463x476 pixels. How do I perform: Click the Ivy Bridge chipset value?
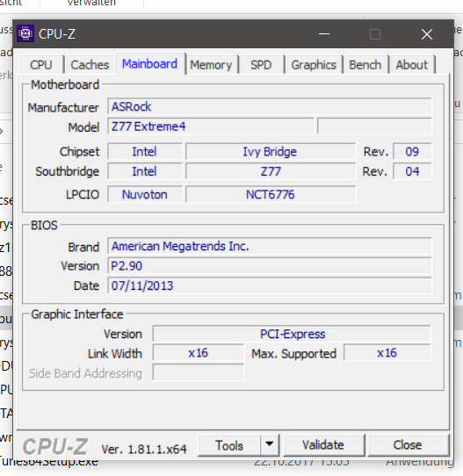271,151
